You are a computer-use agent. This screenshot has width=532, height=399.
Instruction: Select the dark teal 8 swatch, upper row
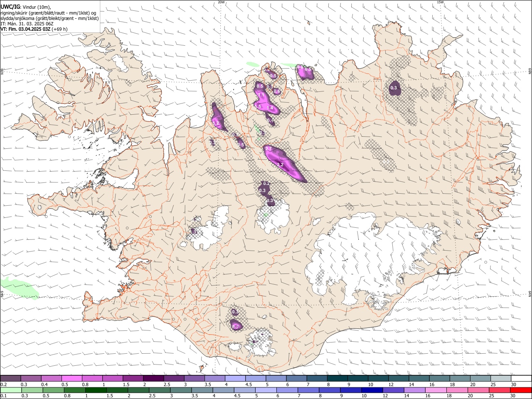coord(337,379)
